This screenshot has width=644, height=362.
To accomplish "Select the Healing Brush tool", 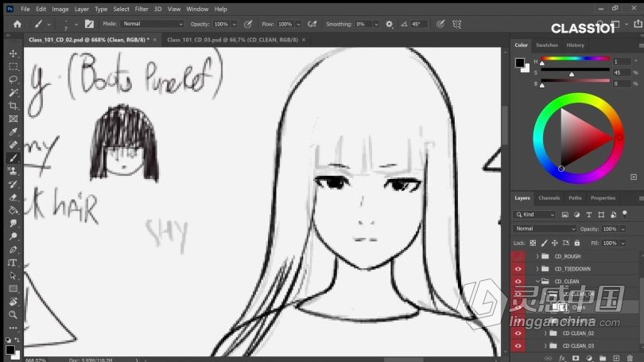I will [14, 145].
